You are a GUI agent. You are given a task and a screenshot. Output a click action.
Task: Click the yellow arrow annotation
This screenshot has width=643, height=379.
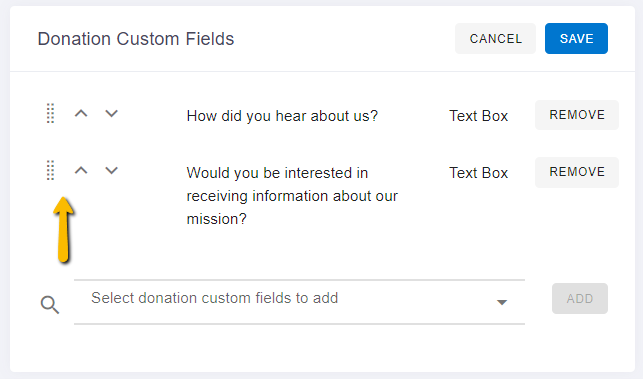pyautogui.click(x=64, y=229)
